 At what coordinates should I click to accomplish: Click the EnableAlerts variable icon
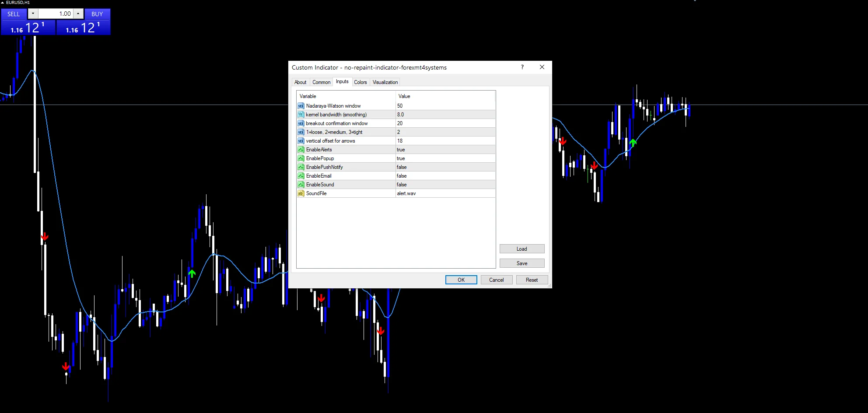[301, 150]
